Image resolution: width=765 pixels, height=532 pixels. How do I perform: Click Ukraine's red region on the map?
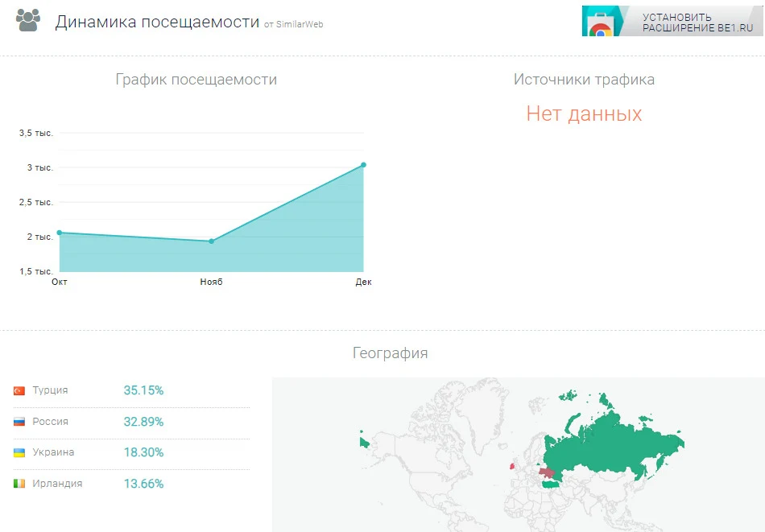[547, 473]
